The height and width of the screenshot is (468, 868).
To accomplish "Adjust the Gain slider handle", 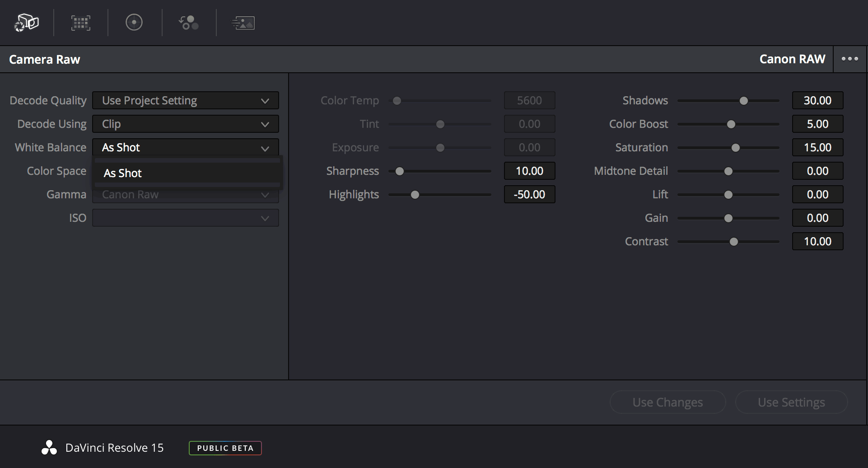I will pos(728,218).
